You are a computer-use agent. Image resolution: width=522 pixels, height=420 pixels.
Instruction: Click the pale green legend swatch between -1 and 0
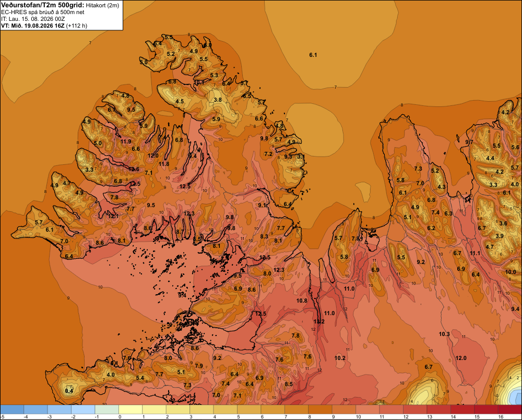pyautogui.click(x=107, y=409)
